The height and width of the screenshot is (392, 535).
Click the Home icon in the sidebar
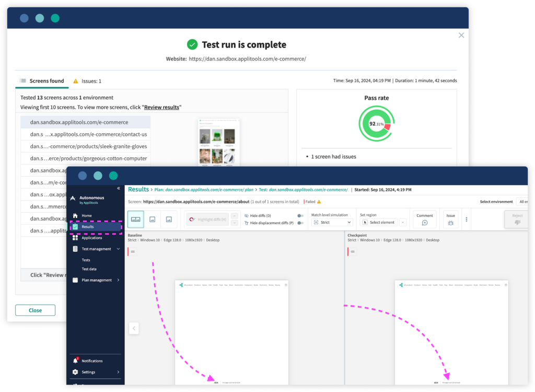[x=76, y=215]
